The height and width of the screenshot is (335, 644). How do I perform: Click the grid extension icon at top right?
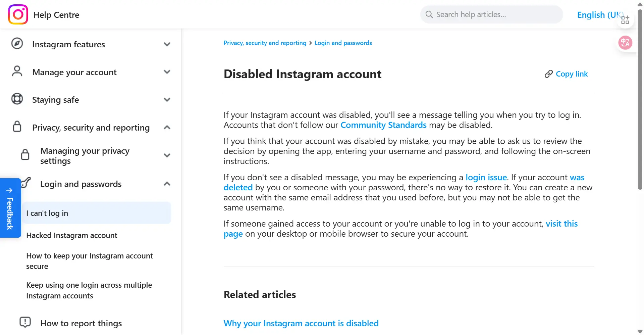pos(625,20)
